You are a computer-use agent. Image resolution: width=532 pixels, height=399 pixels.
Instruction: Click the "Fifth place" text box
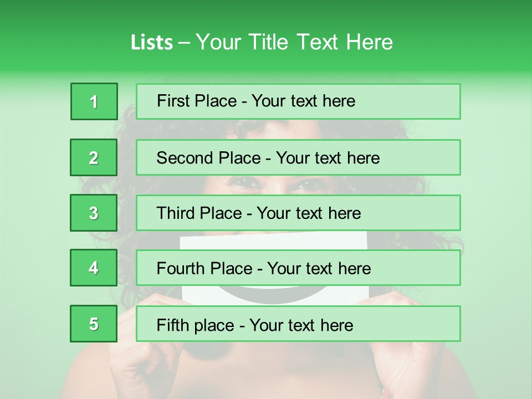pyautogui.click(x=298, y=324)
